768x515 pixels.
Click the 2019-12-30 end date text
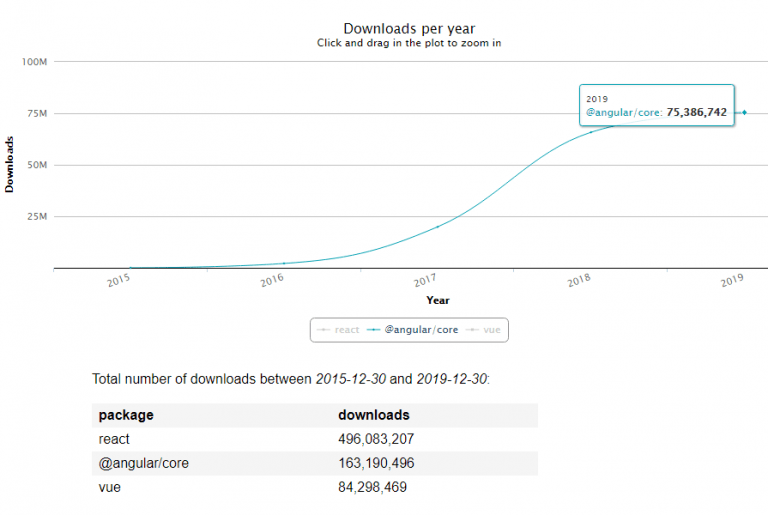click(x=451, y=379)
